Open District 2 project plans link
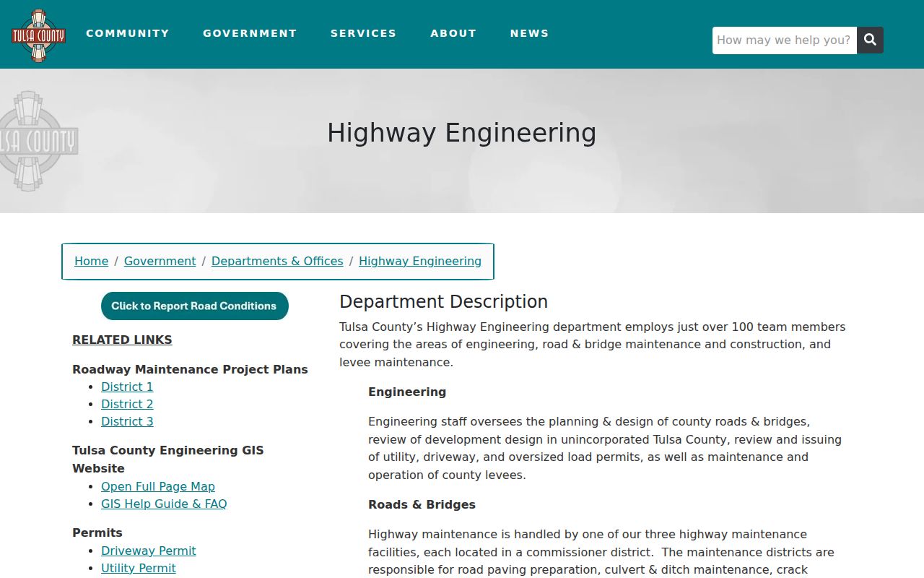 (127, 404)
